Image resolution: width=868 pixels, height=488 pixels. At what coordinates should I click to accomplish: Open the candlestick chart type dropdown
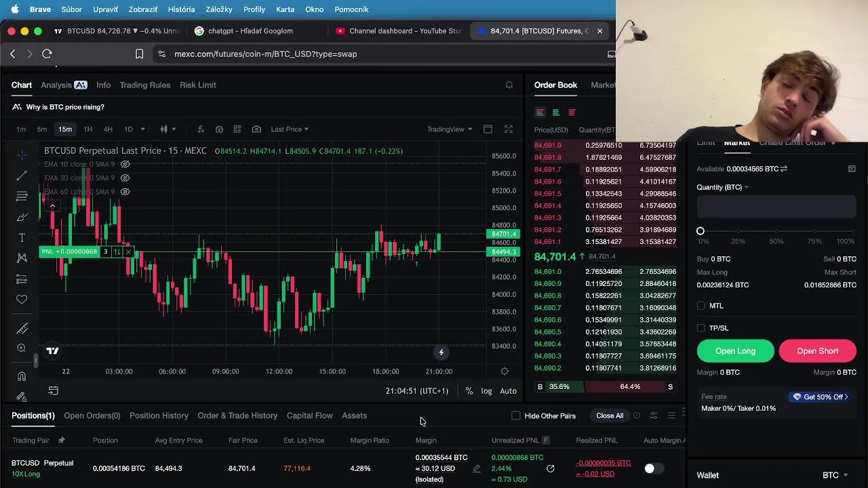point(167,129)
